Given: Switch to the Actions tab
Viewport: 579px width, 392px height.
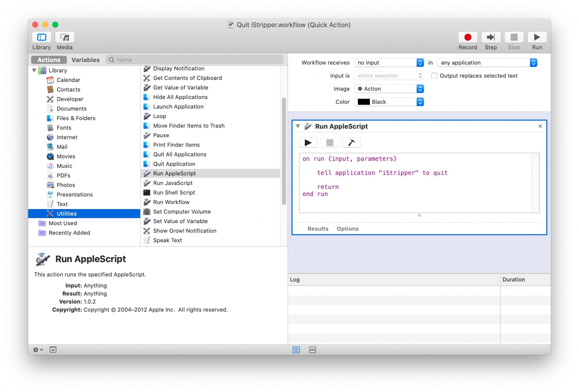Looking at the screenshot, I should [x=49, y=60].
